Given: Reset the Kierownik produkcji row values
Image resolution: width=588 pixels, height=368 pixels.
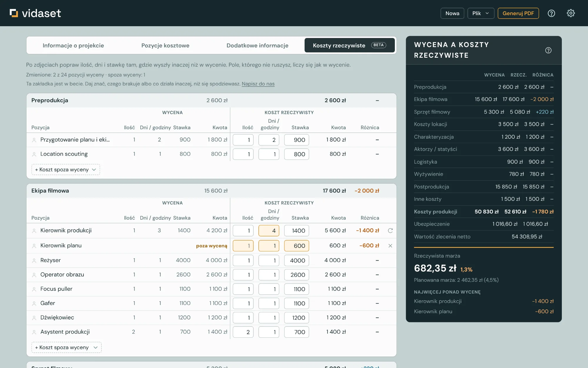Looking at the screenshot, I should [390, 231].
